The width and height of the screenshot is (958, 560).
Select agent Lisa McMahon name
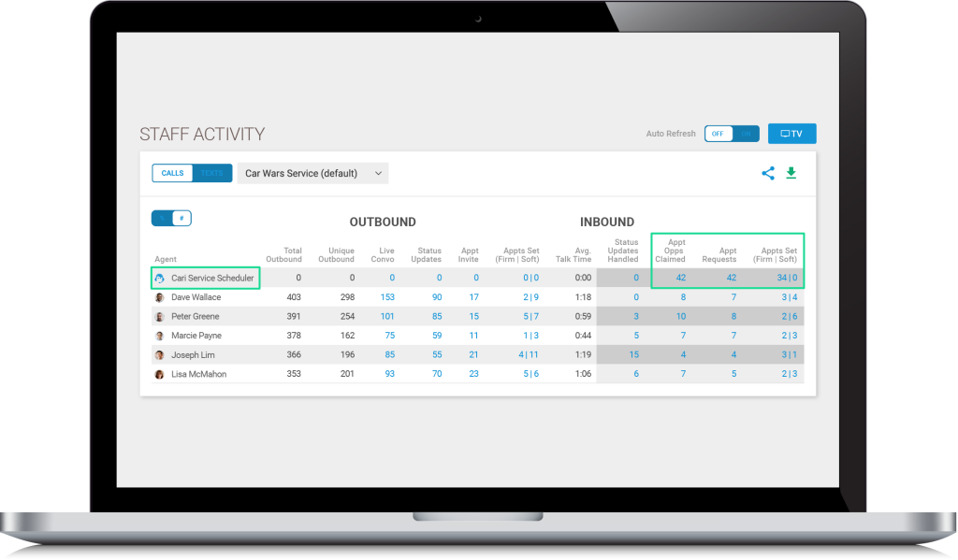tap(198, 374)
